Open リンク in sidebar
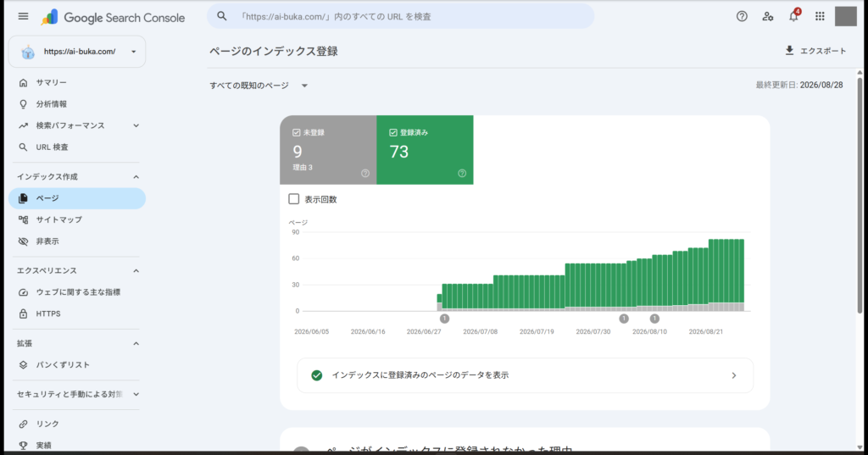 click(47, 424)
